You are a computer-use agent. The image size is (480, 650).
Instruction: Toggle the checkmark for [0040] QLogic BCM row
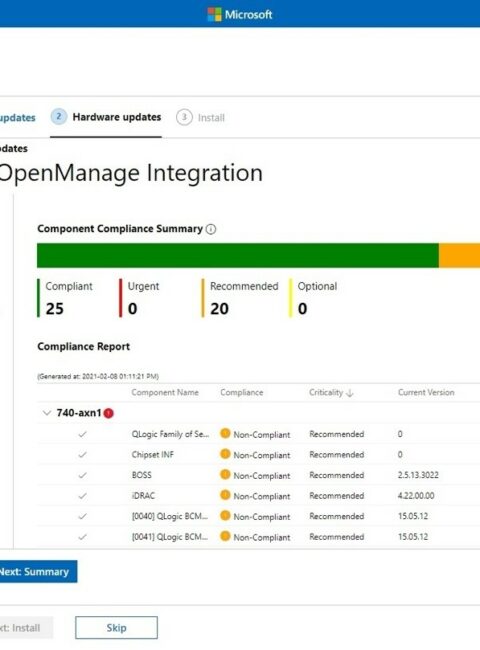pos(82,516)
